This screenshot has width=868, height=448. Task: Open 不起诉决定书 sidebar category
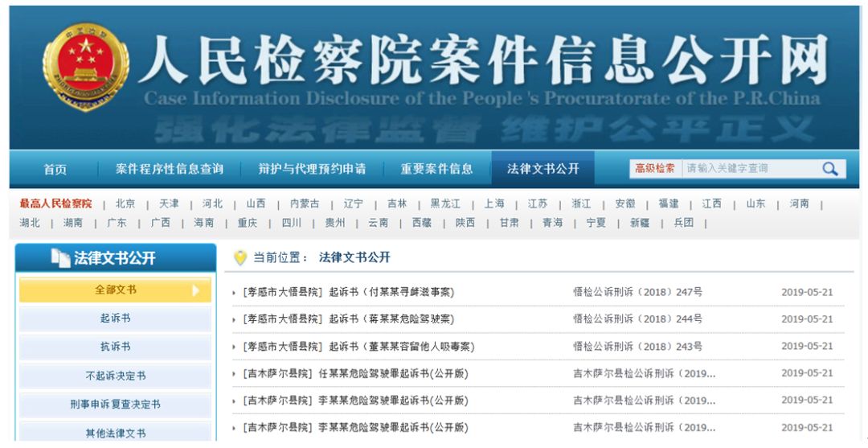(115, 376)
